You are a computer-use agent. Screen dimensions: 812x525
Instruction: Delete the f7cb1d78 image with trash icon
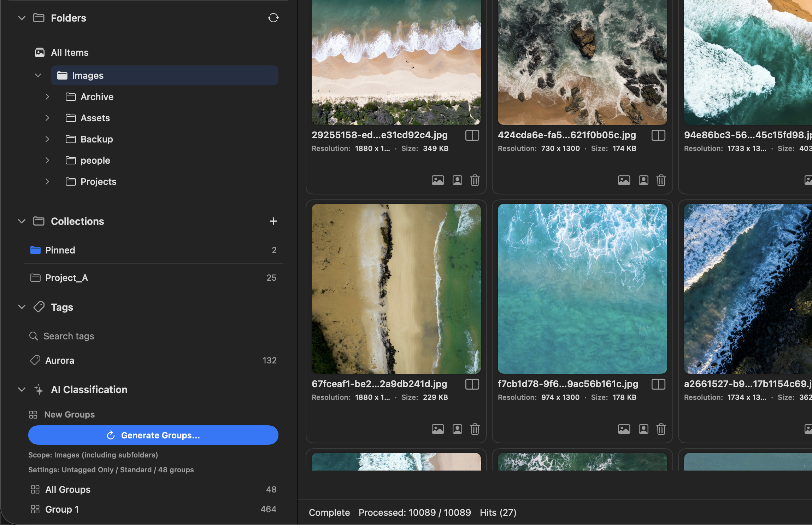point(661,429)
